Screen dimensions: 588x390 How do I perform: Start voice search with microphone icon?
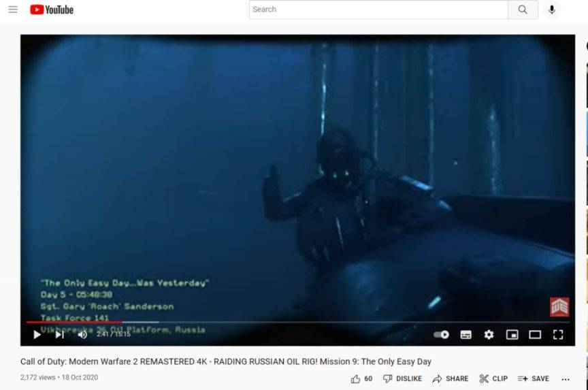click(551, 10)
